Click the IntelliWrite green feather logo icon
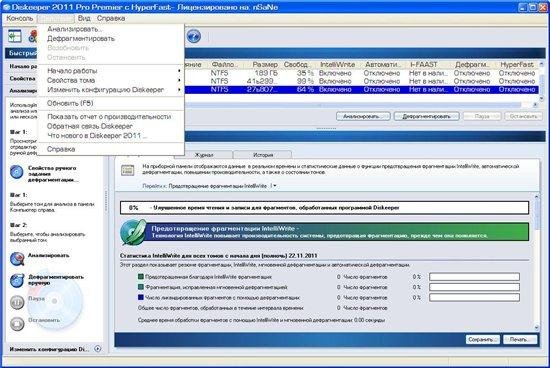The width and height of the screenshot is (550, 368). coord(133,232)
